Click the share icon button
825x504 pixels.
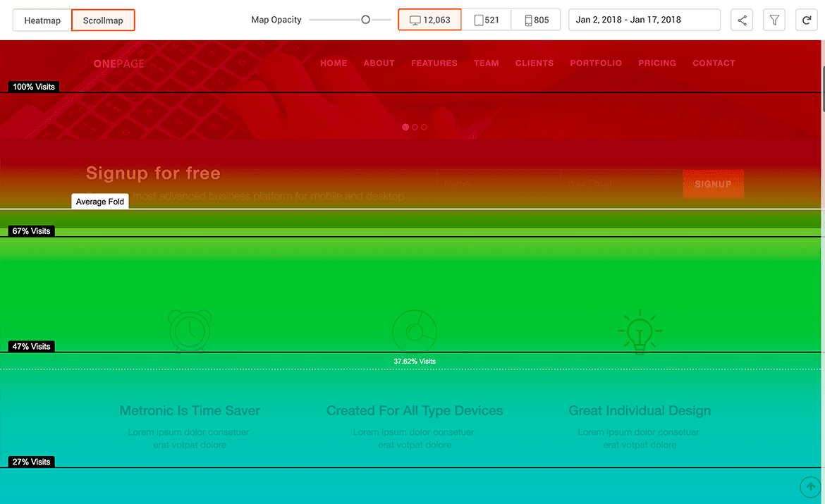(x=742, y=20)
